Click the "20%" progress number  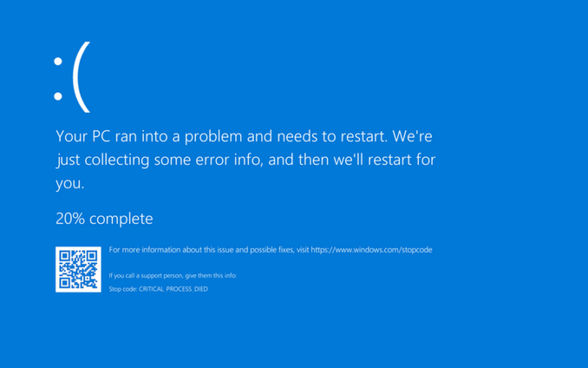pos(70,218)
